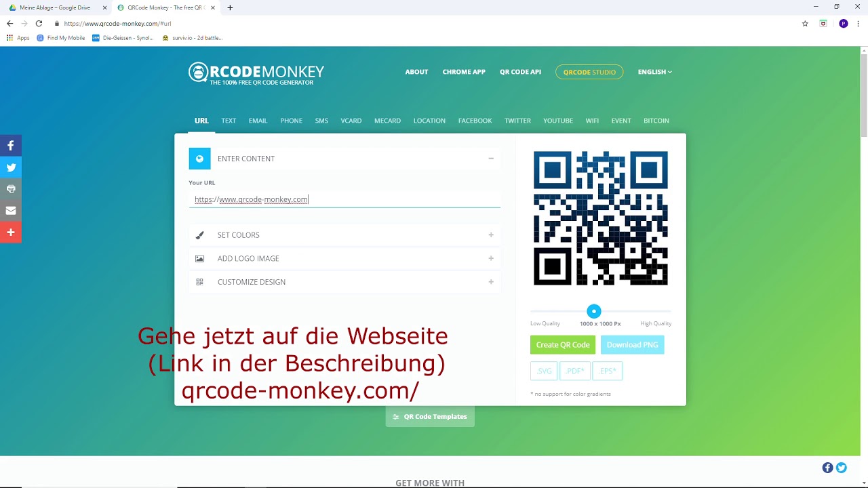Open Twitter page icon at bottom right

tap(842, 468)
